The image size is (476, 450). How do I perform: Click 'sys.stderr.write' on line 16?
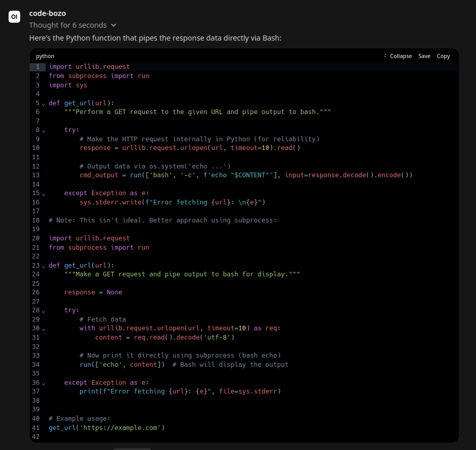(173, 202)
